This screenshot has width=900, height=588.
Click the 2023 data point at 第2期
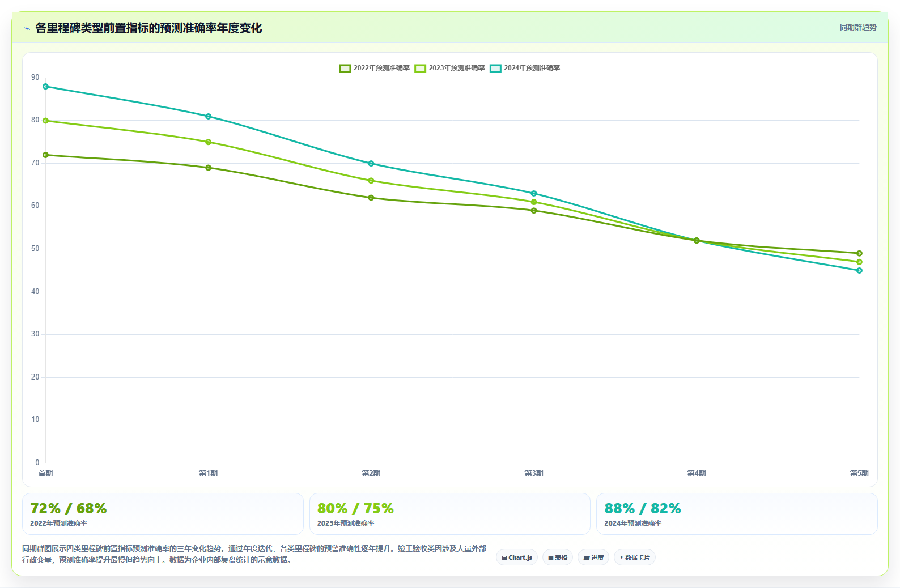point(371,181)
